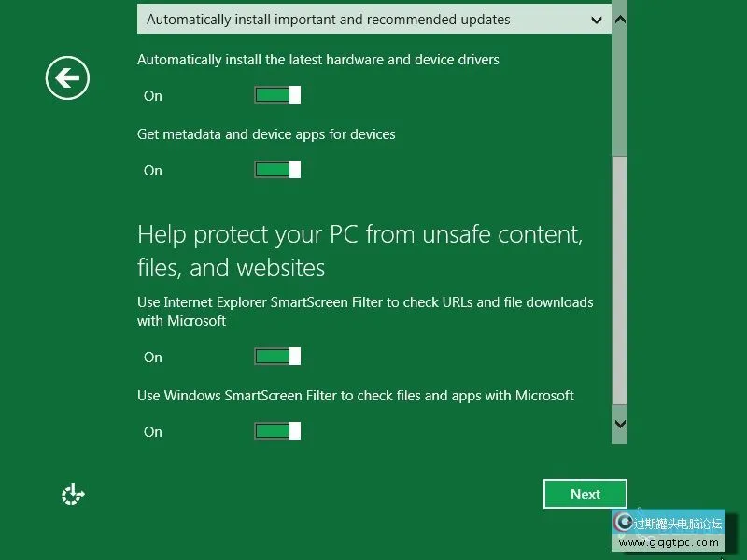This screenshot has height=560, width=747.
Task: Click the scrollbar thumb in settings list
Action: 620,280
